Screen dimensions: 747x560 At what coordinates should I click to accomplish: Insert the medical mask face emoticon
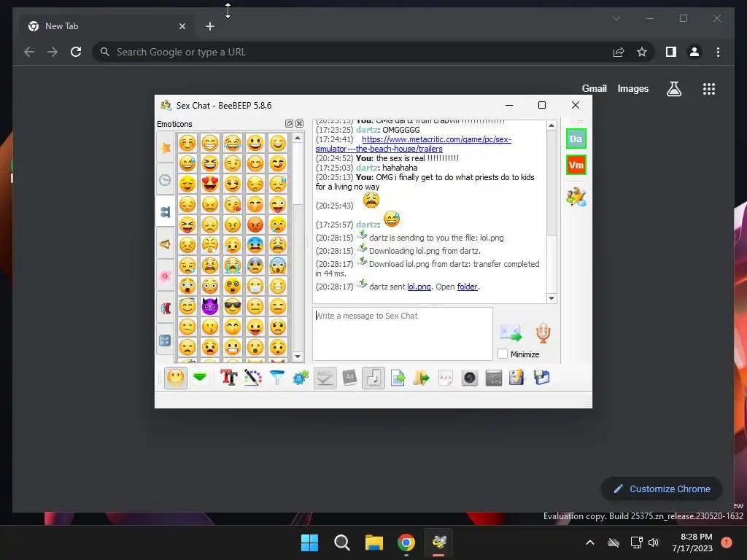pos(255,286)
